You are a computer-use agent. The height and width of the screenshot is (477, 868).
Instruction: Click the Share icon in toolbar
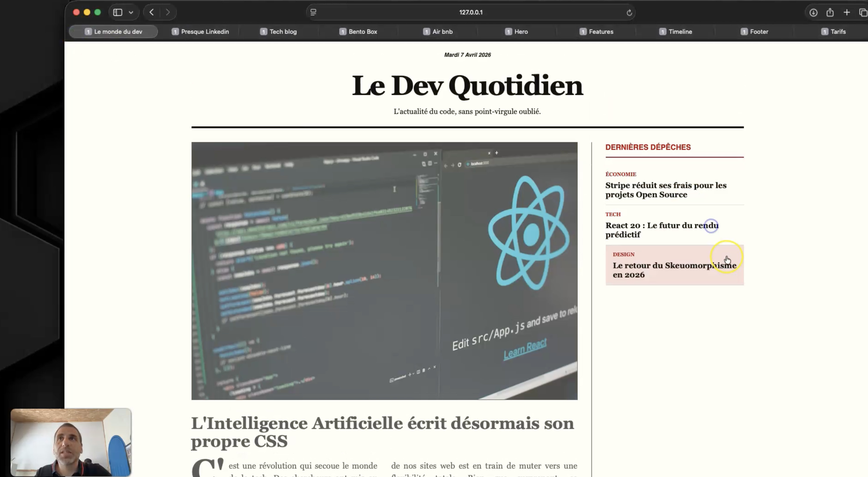click(x=830, y=13)
